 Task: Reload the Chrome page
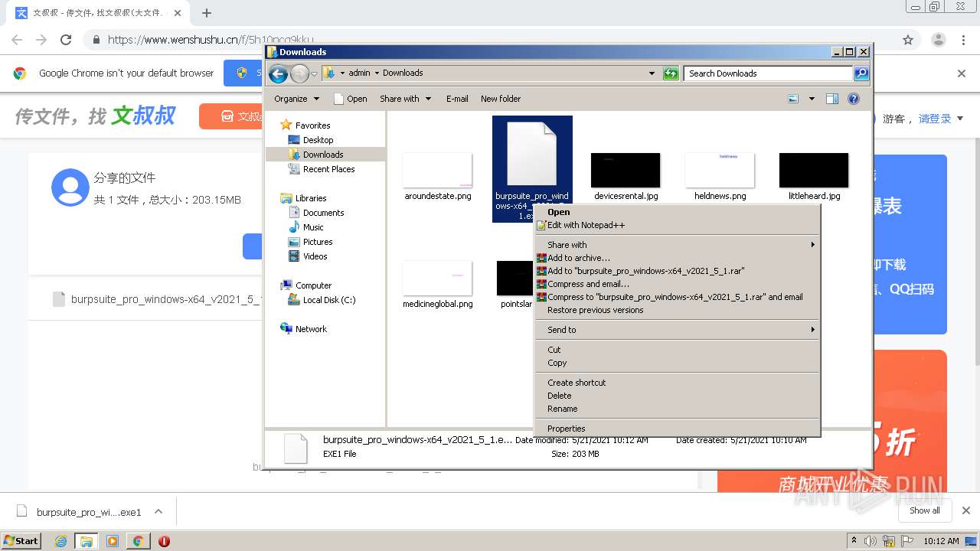[x=66, y=40]
